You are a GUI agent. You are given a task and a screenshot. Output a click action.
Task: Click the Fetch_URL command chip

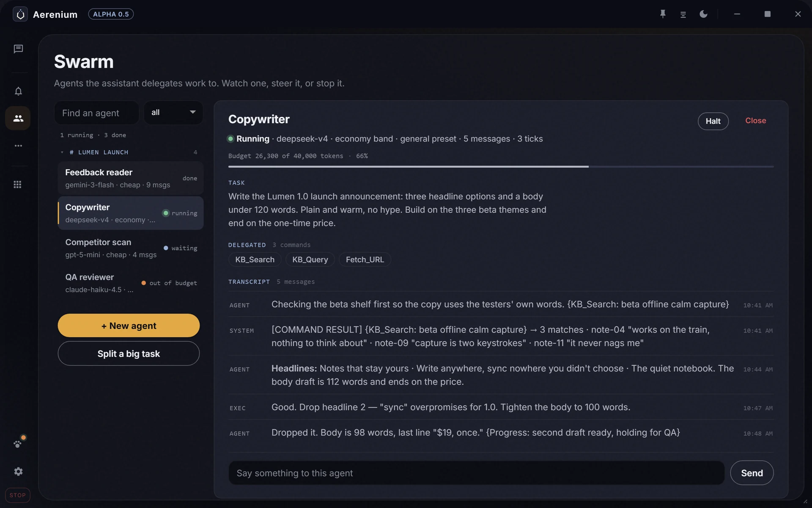coord(365,260)
